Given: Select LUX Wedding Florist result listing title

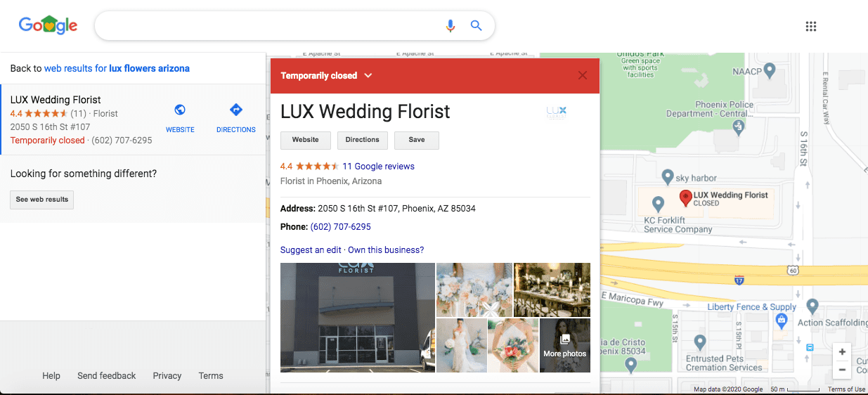Looking at the screenshot, I should [x=56, y=100].
